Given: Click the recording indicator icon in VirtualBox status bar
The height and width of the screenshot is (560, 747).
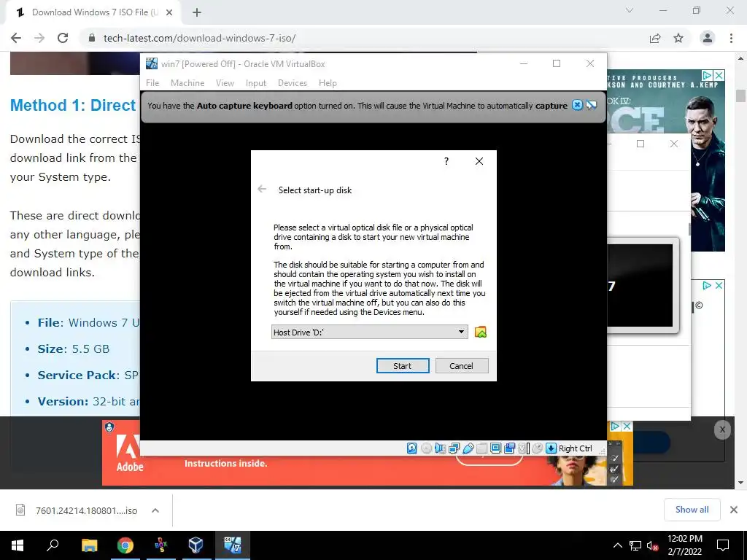Looking at the screenshot, I should (509, 448).
